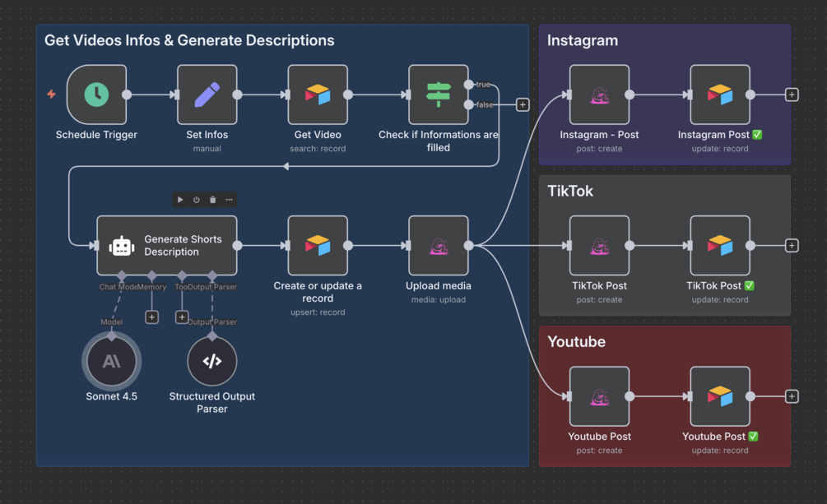Add node after Youtube Post ✅ plus

[792, 396]
